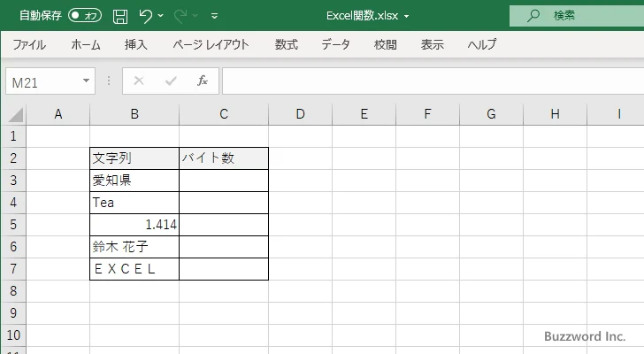
Task: Expand the Name Box dropdown arrow
Action: (x=87, y=81)
